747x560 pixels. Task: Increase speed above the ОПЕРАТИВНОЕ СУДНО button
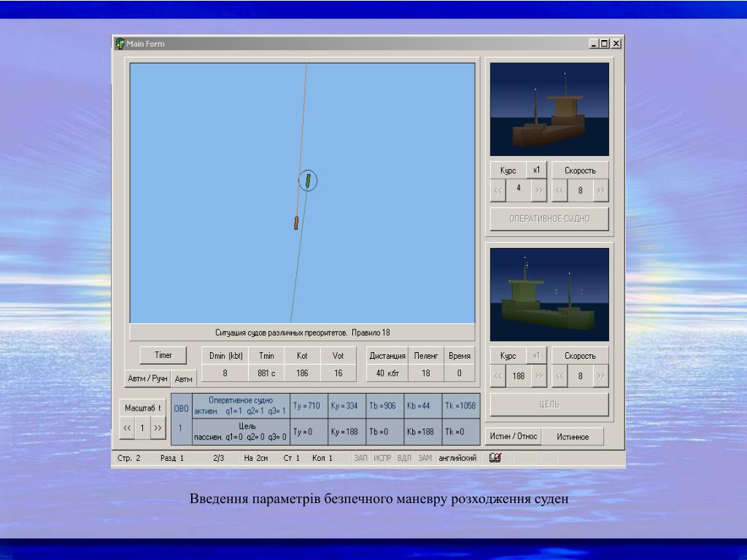[x=600, y=190]
